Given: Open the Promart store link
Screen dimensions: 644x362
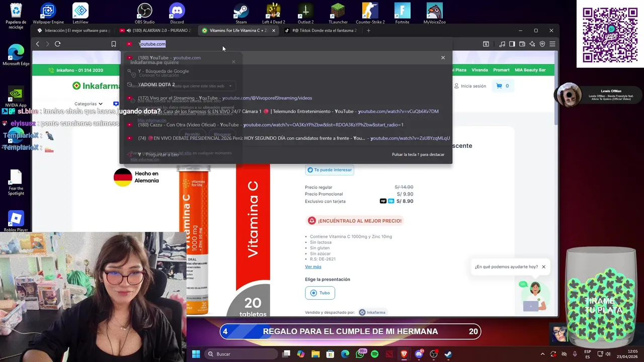Looking at the screenshot, I should [x=501, y=70].
